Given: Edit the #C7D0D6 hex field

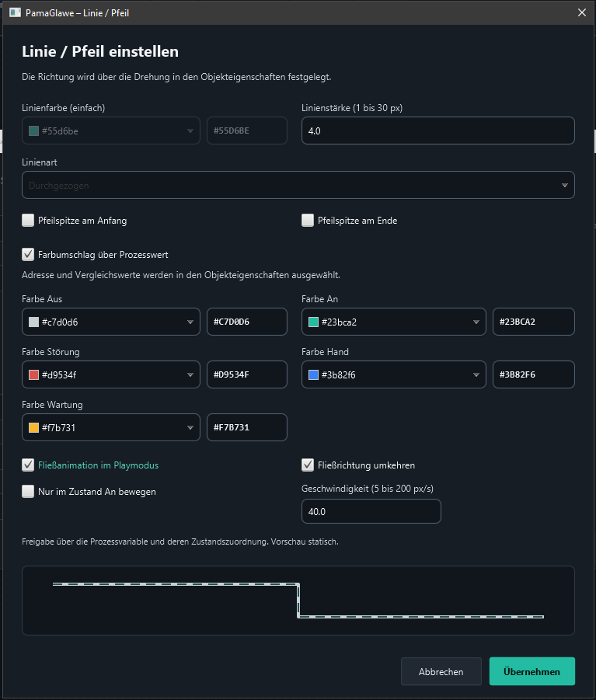Looking at the screenshot, I should click(x=247, y=322).
